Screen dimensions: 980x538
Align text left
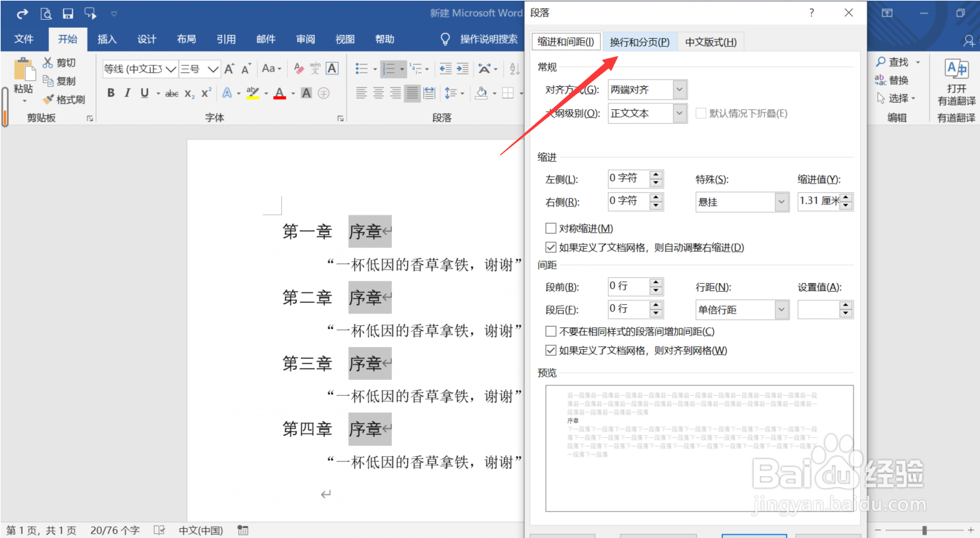tap(362, 93)
